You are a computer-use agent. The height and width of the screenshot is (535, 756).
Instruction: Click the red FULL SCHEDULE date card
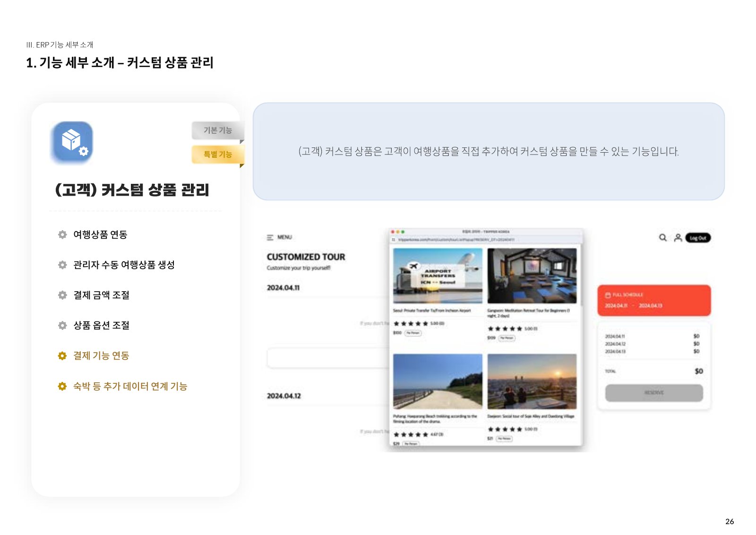654,300
